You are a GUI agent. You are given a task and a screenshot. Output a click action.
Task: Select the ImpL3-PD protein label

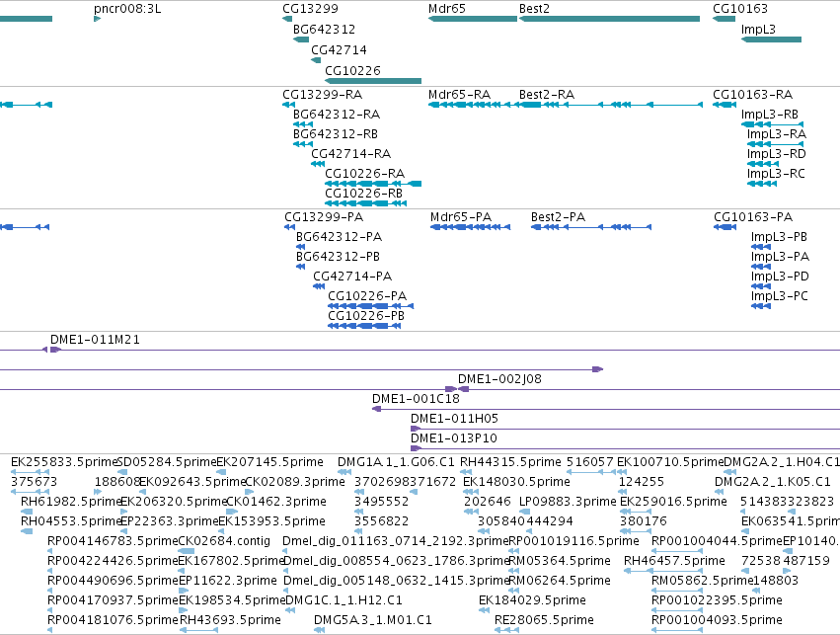click(780, 278)
